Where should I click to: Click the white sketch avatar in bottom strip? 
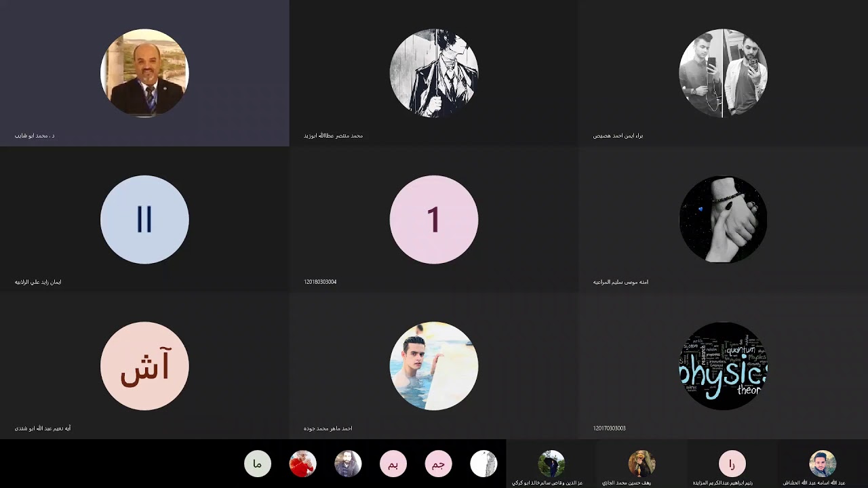(x=484, y=464)
